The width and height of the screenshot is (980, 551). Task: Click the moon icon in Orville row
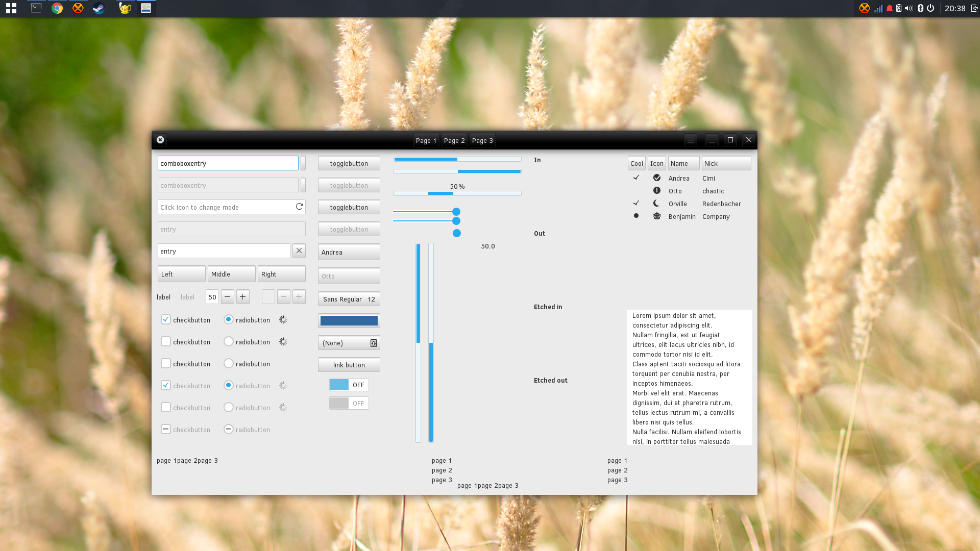point(657,203)
